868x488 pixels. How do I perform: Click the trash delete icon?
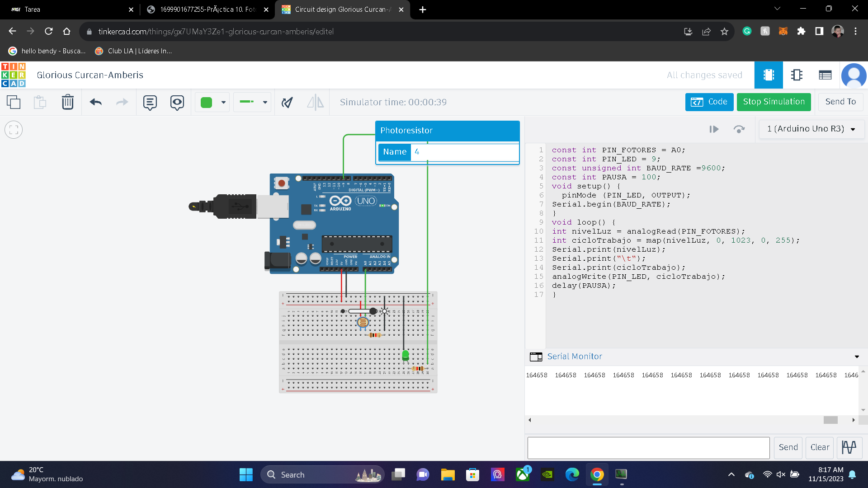(67, 102)
